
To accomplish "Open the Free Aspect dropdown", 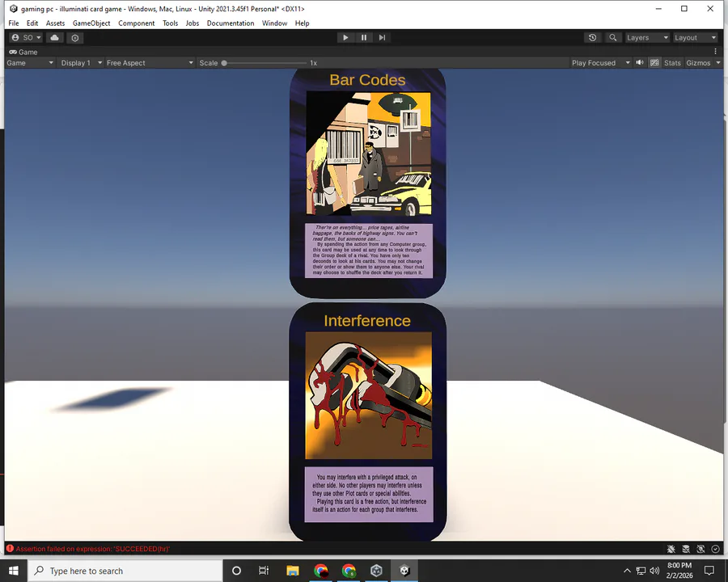I will pyautogui.click(x=150, y=63).
